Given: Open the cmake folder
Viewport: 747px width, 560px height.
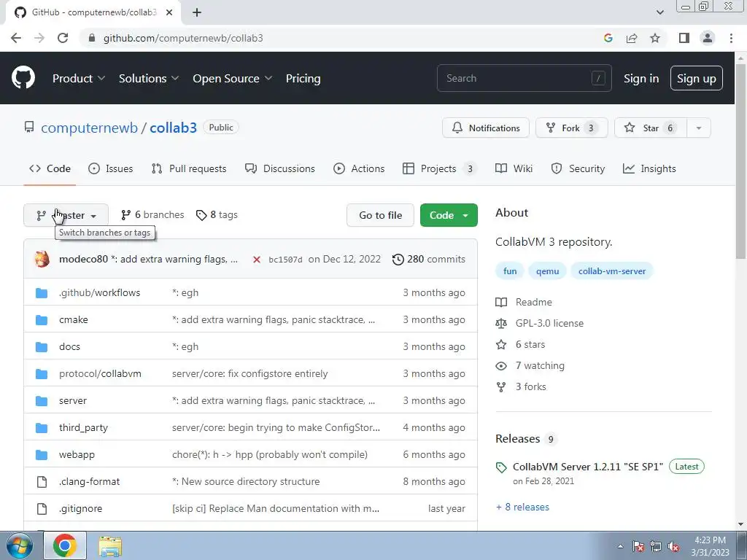Looking at the screenshot, I should point(74,319).
